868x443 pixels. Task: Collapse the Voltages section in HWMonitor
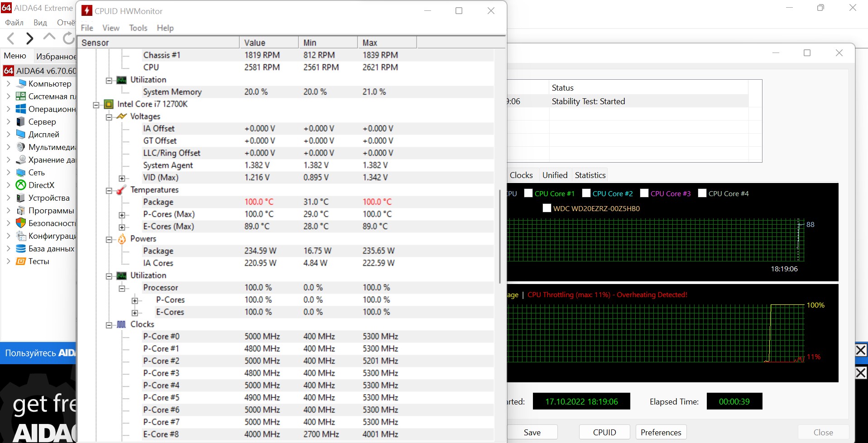109,117
